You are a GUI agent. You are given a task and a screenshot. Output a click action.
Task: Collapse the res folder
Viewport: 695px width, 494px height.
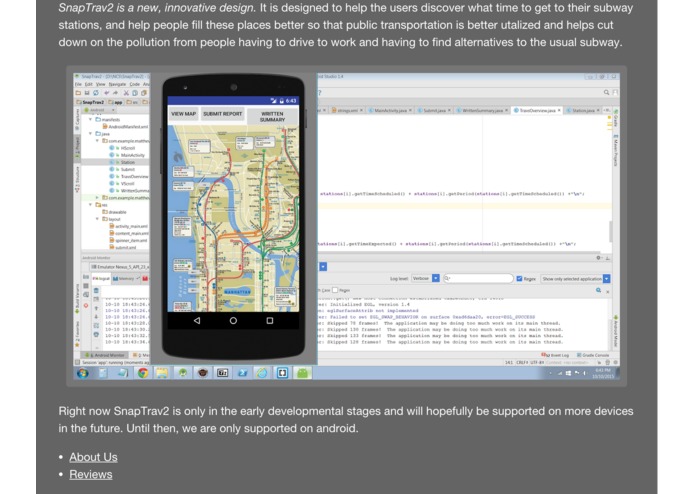click(90, 205)
